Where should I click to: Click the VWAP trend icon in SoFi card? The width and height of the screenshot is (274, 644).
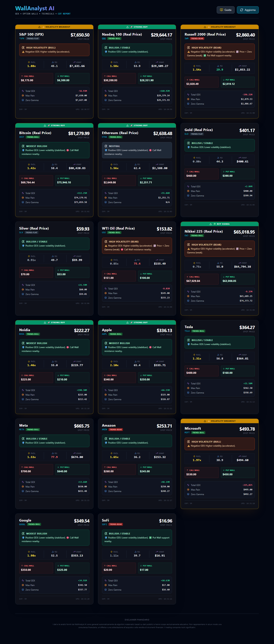point(157,552)
